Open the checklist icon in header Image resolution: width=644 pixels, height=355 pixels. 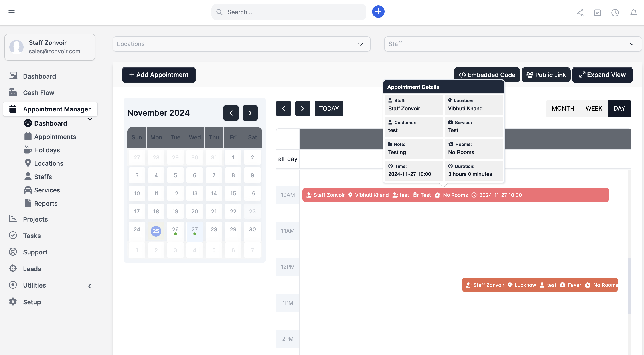(x=597, y=12)
